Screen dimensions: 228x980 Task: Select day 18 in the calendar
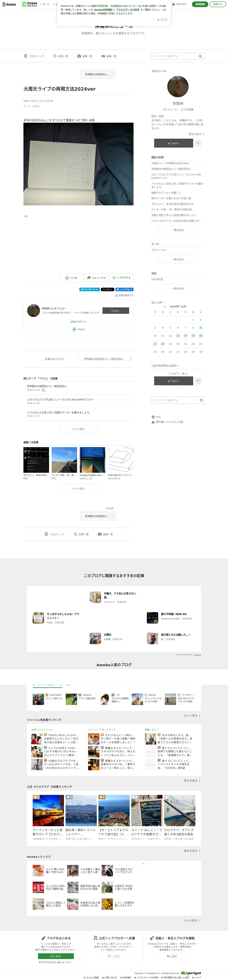(x=163, y=343)
